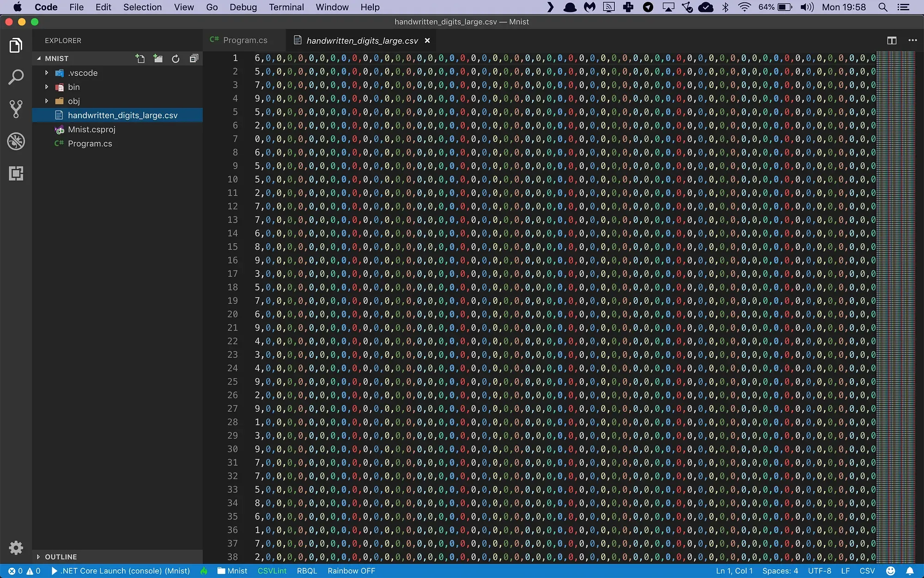Create a new folder in the Explorer
Image resolution: width=924 pixels, height=578 pixels.
pos(158,58)
